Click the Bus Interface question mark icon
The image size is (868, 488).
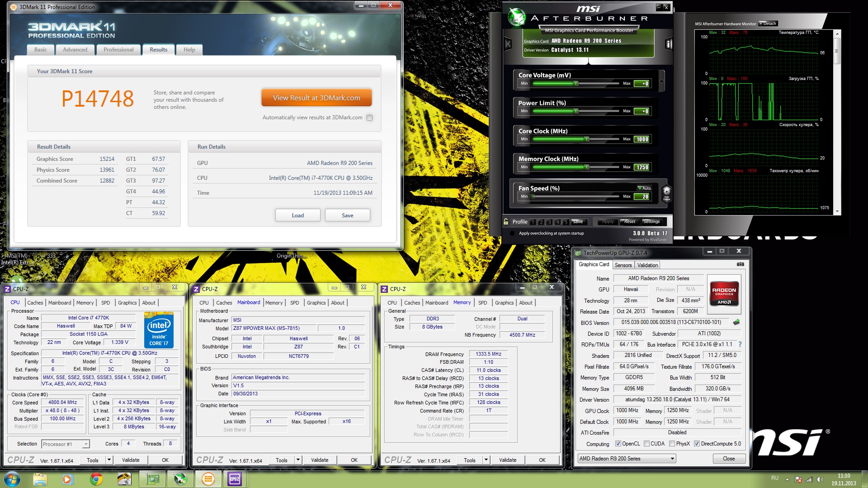point(740,344)
